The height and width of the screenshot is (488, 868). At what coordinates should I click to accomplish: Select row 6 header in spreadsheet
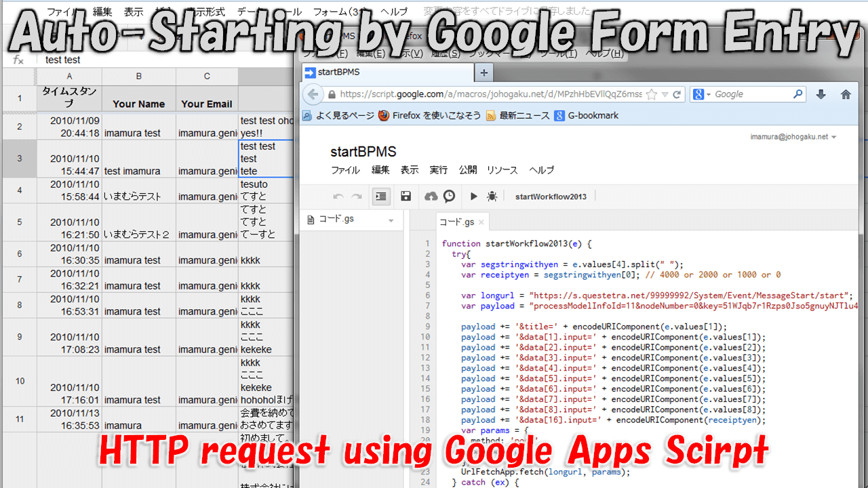[20, 254]
